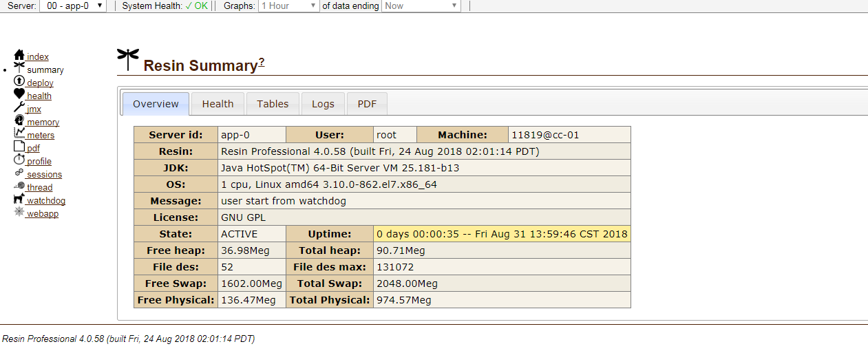Click the page icon beside pdf
The image size is (868, 353).
[19, 147]
